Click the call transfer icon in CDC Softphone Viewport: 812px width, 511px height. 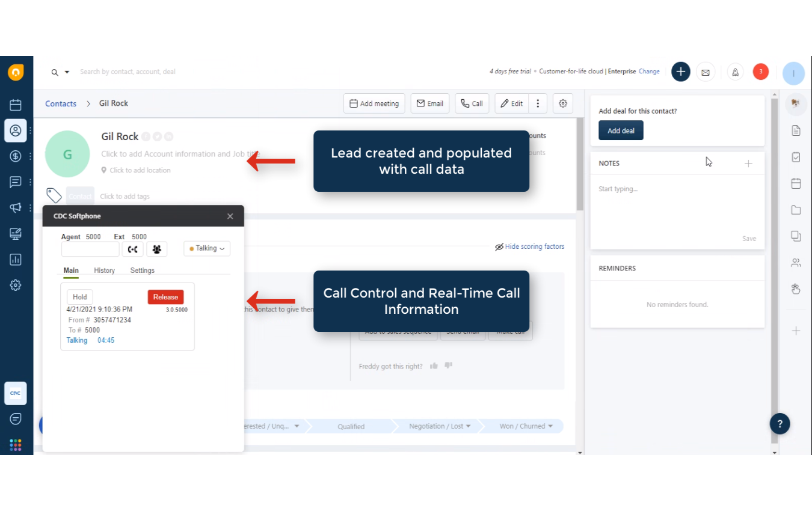pos(132,248)
